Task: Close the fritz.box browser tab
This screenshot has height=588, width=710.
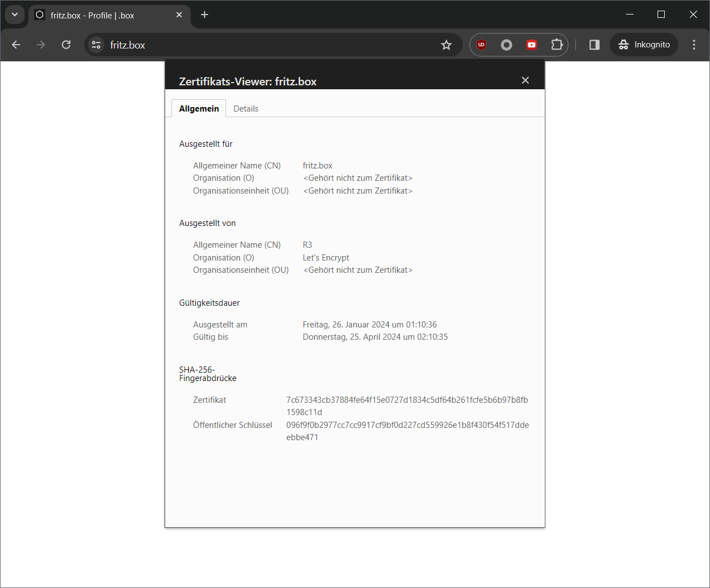Action: point(179,15)
